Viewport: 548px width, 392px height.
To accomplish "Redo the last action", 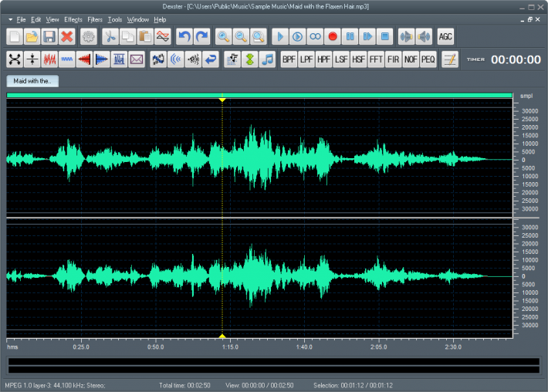I will [x=202, y=37].
